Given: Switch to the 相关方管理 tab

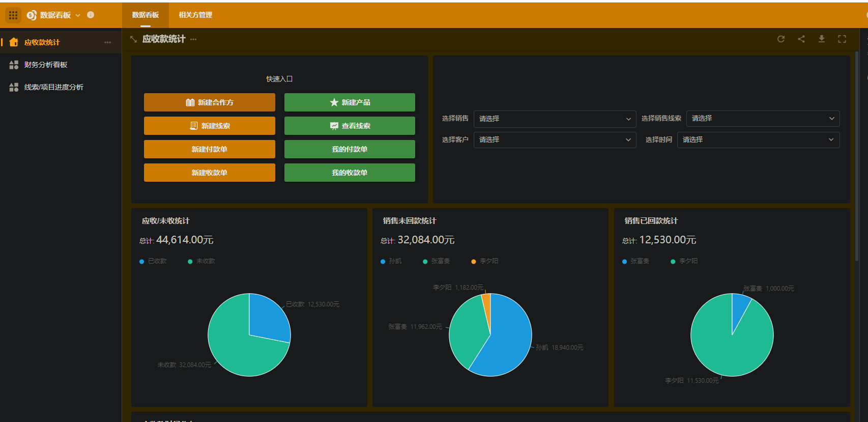Looking at the screenshot, I should click(x=195, y=15).
